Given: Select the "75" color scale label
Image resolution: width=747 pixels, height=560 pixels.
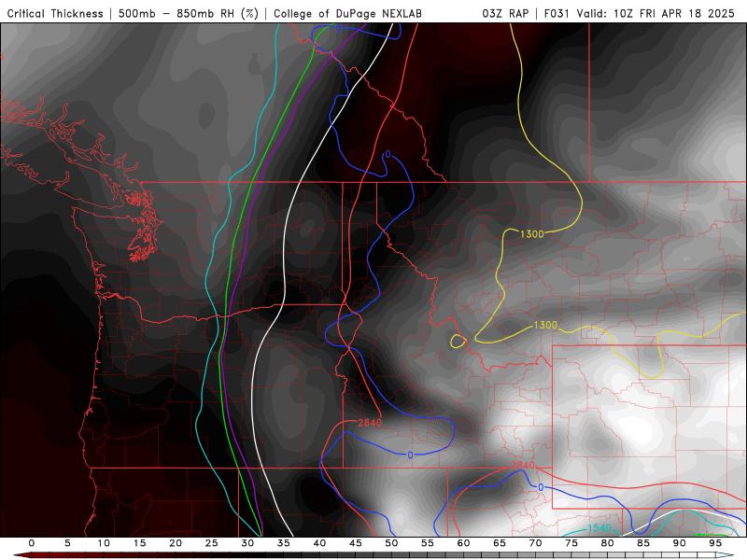Looking at the screenshot, I should coord(571,543).
